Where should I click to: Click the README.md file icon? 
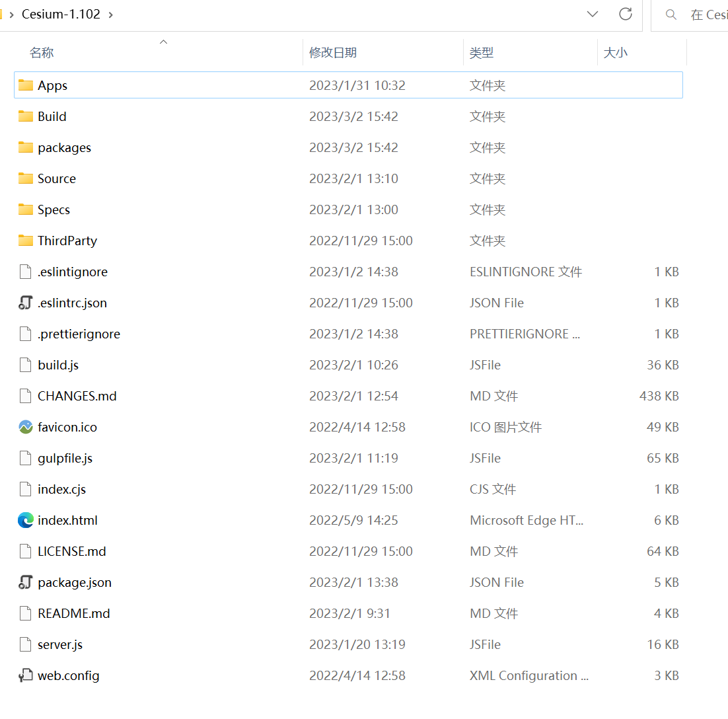point(26,613)
